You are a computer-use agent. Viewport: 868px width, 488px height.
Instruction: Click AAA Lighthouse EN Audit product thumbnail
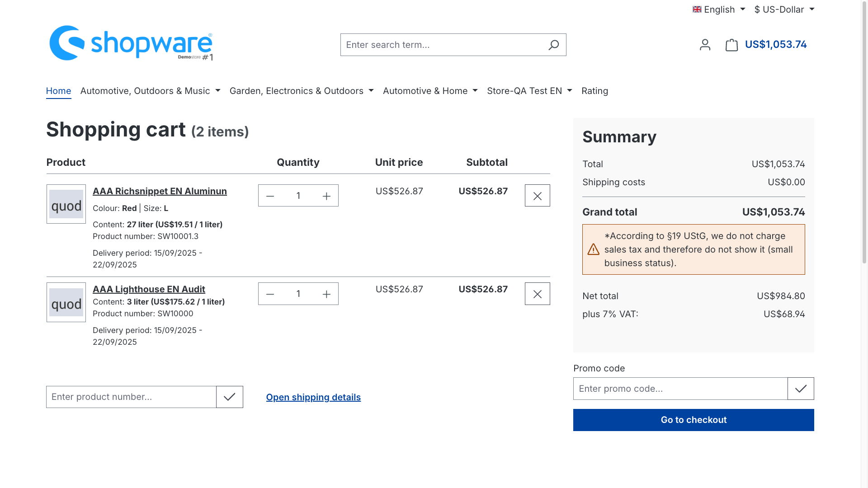coord(66,302)
